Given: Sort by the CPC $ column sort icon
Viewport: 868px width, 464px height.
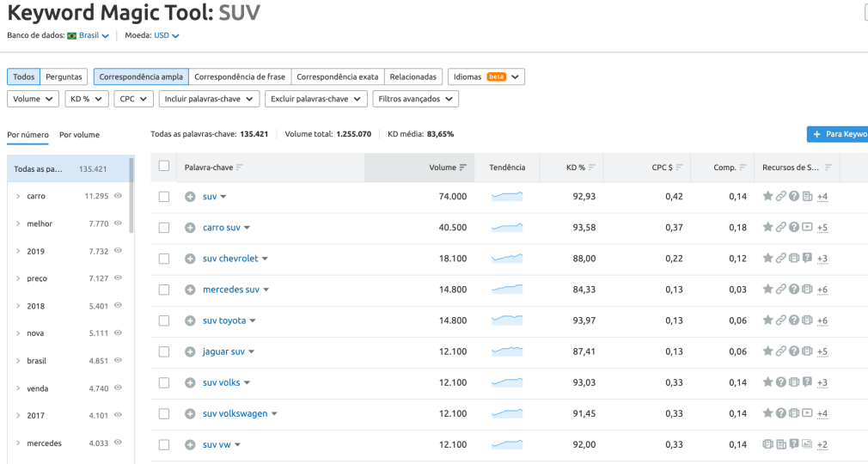Looking at the screenshot, I should (x=679, y=168).
